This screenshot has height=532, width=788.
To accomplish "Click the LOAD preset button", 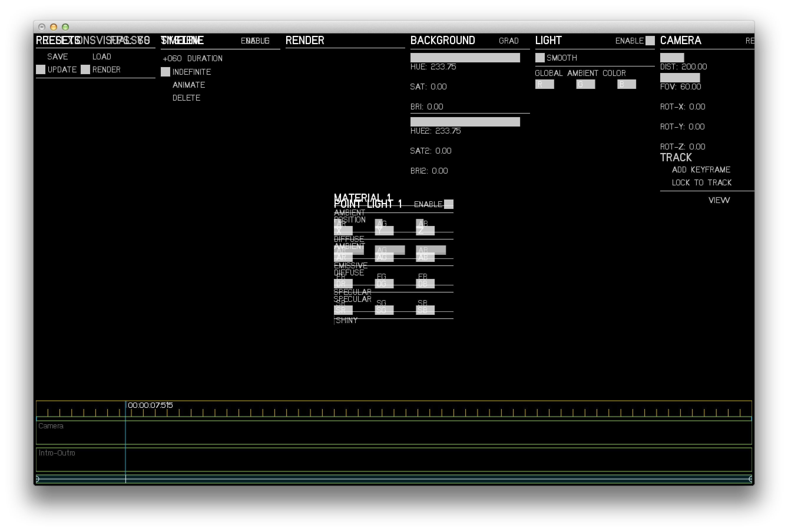I will point(102,56).
